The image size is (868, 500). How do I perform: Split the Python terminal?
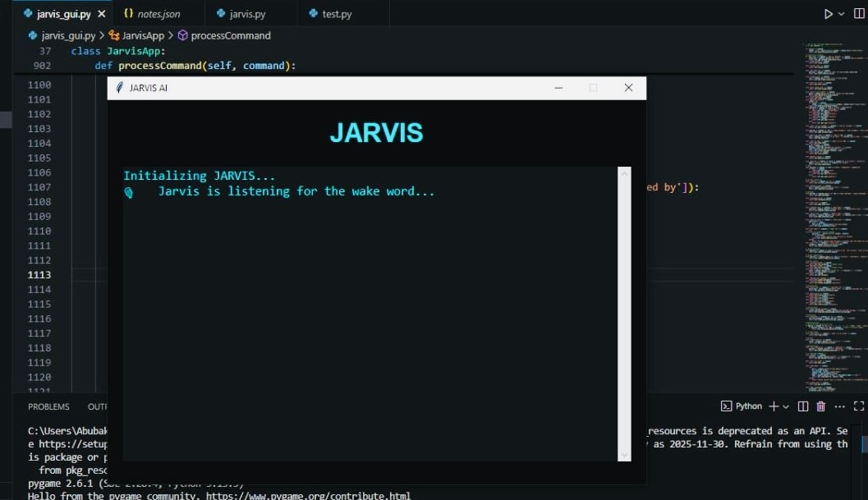click(x=802, y=406)
